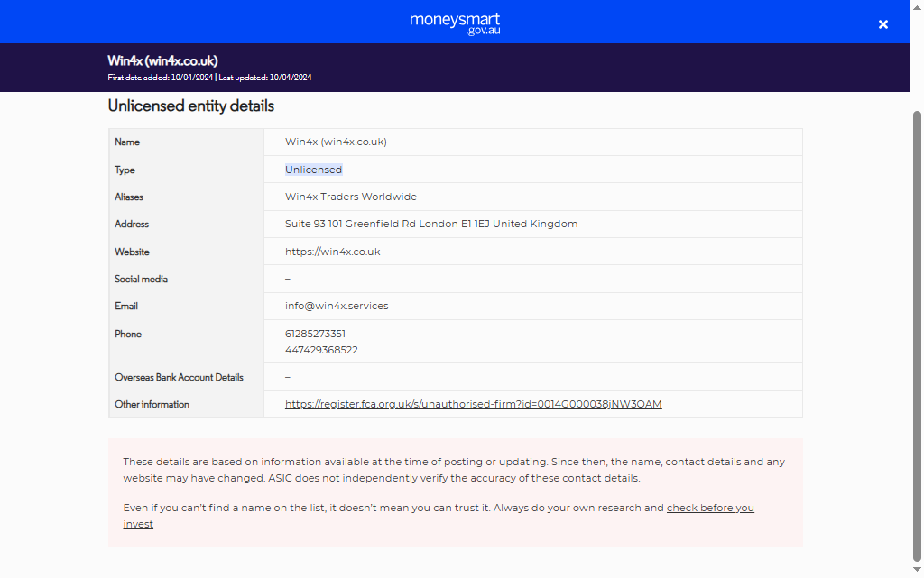Click the 'Social media' row label
924x578 pixels.
point(141,279)
